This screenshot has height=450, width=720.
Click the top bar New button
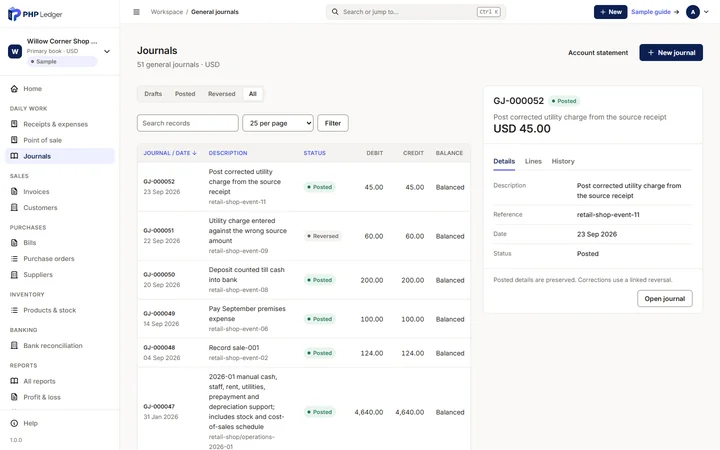(x=610, y=12)
